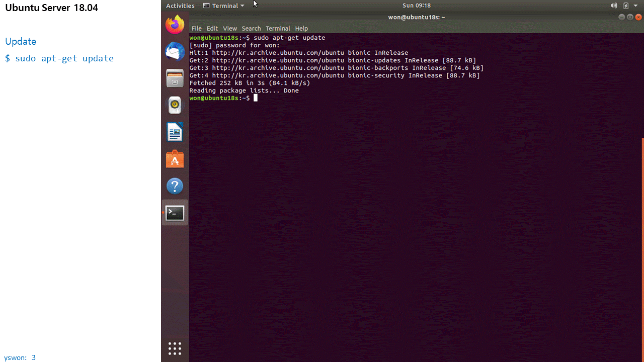Open the View menu

click(x=230, y=28)
